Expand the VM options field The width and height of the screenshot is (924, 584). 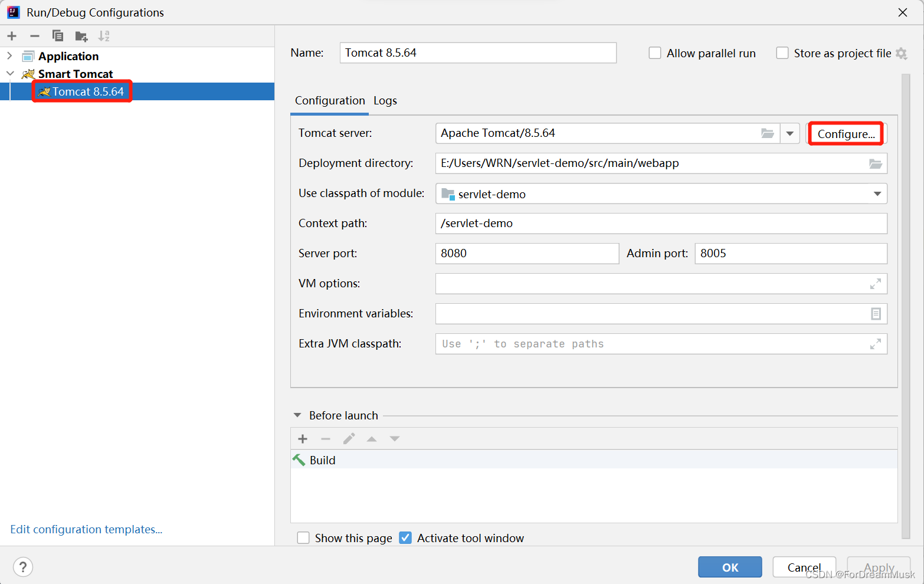tap(876, 284)
